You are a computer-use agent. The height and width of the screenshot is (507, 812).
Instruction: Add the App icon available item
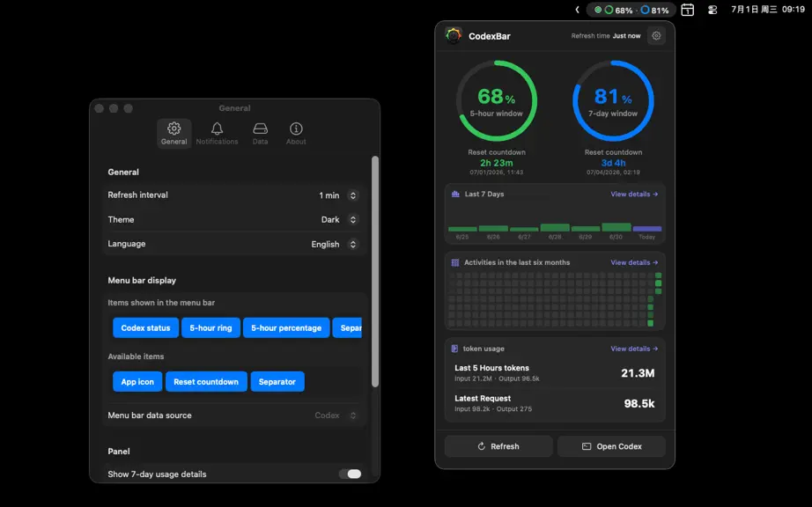[137, 382]
